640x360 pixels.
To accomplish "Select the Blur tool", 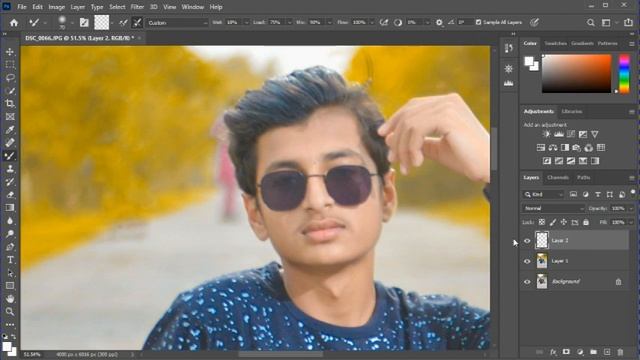I will pyautogui.click(x=10, y=221).
